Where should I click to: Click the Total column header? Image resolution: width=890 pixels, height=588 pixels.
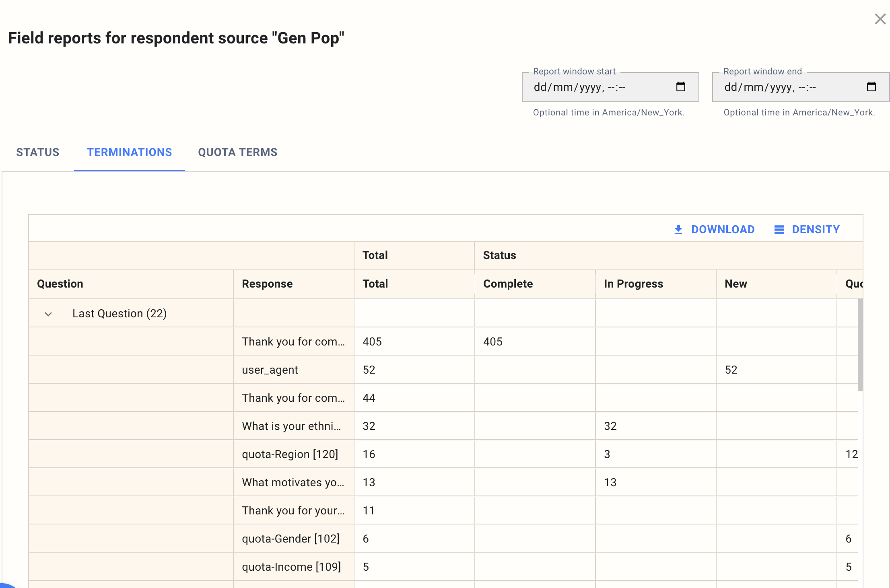[375, 284]
